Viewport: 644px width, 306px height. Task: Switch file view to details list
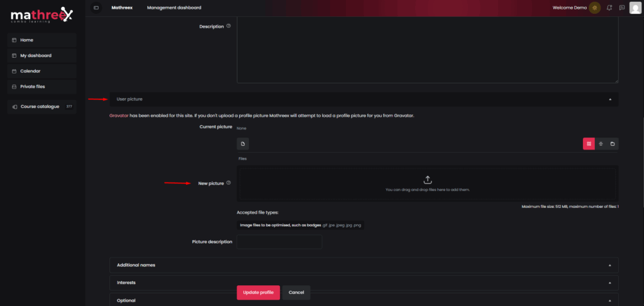[x=601, y=143]
